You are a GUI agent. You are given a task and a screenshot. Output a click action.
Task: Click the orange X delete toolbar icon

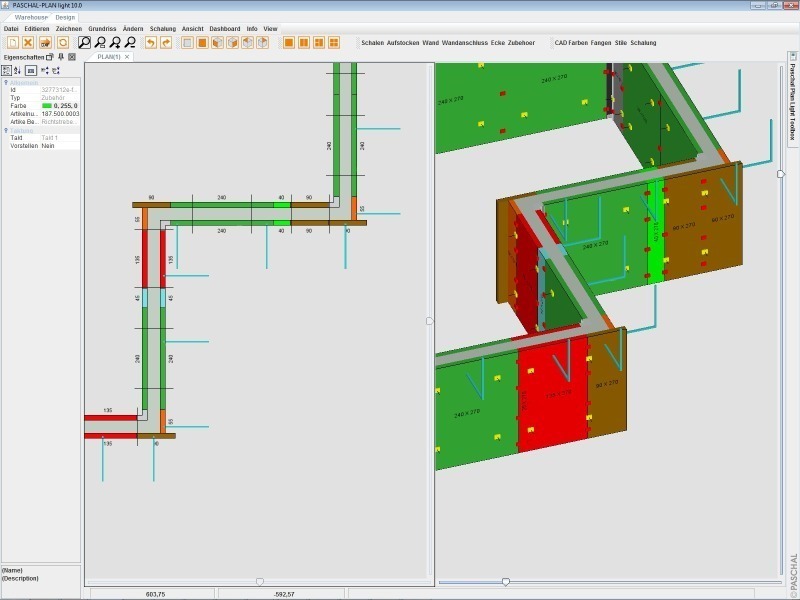tap(28, 43)
